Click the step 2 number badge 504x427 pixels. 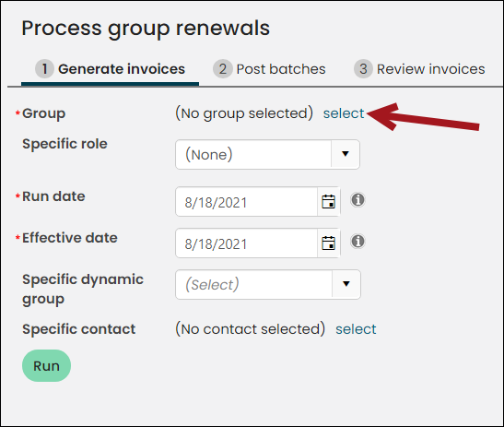pyautogui.click(x=222, y=69)
